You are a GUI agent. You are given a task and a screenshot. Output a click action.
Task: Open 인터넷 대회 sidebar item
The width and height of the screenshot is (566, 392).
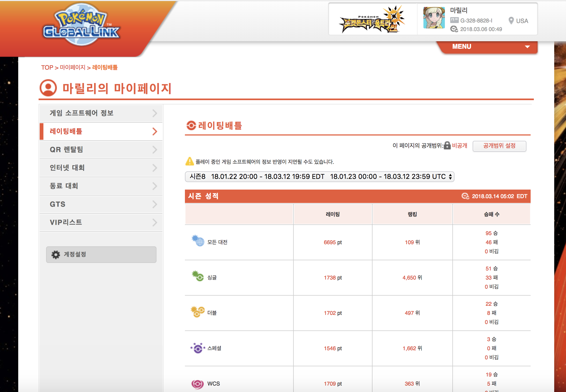tap(101, 168)
